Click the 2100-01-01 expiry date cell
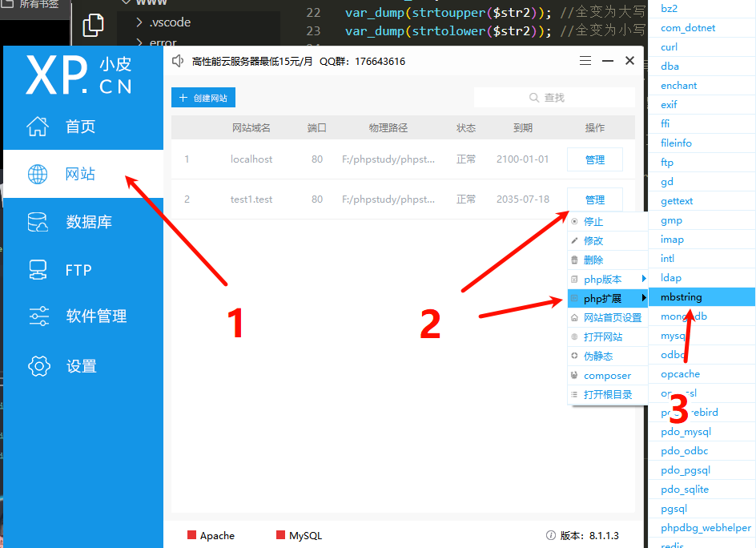Image resolution: width=756 pixels, height=548 pixels. click(x=523, y=159)
